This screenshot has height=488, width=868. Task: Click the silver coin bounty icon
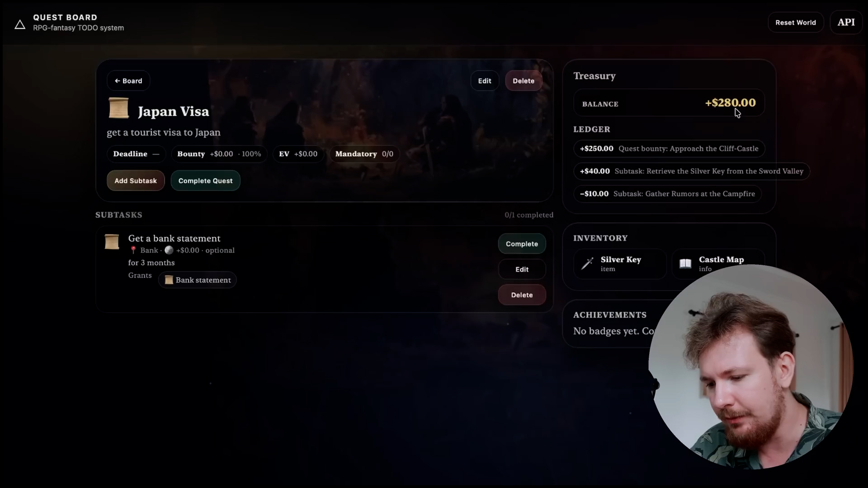169,250
